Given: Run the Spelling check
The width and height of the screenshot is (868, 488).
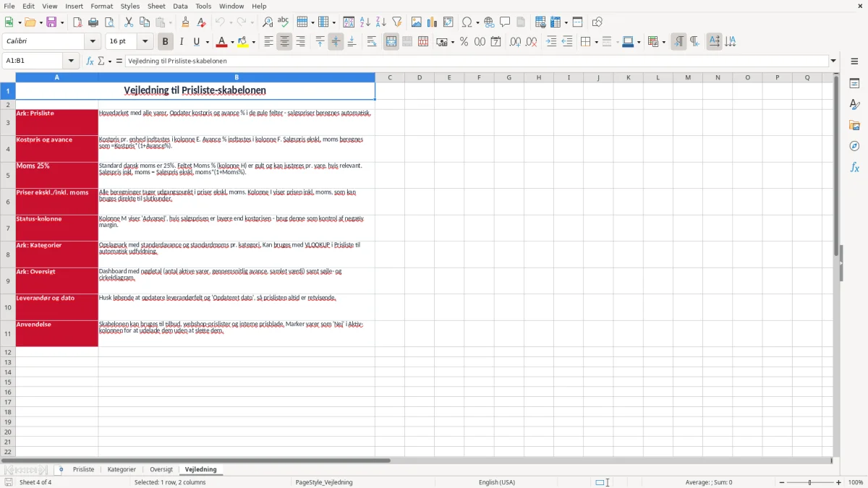Looking at the screenshot, I should 283,22.
